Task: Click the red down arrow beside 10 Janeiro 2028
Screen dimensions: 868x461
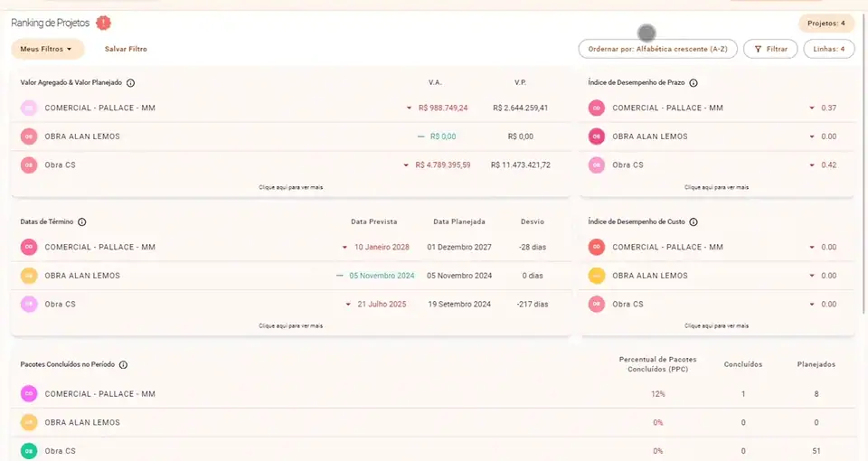Action: click(x=344, y=248)
